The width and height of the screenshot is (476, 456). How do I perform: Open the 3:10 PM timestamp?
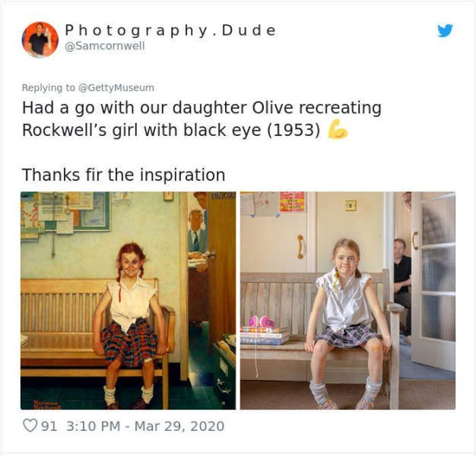94,426
